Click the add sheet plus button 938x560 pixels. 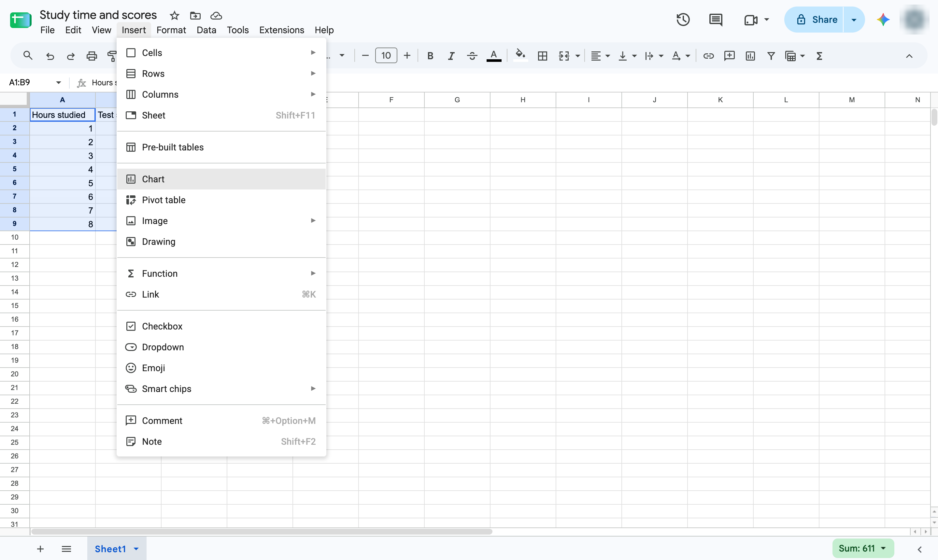click(x=40, y=549)
